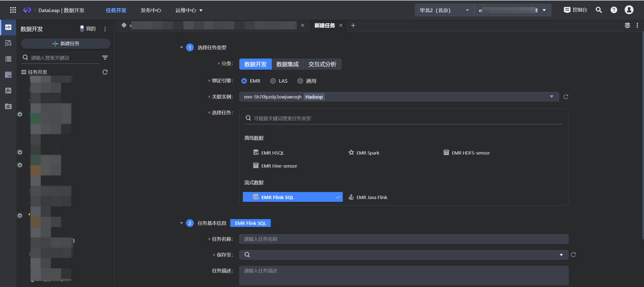Choose EMR Flink SQL task type

(293, 197)
